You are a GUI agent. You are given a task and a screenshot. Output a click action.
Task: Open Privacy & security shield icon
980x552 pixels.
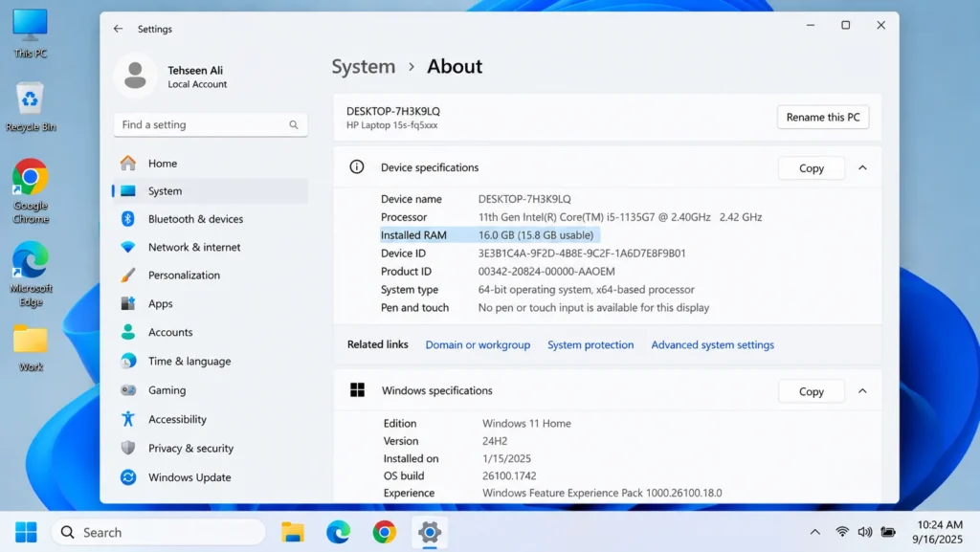(x=128, y=448)
